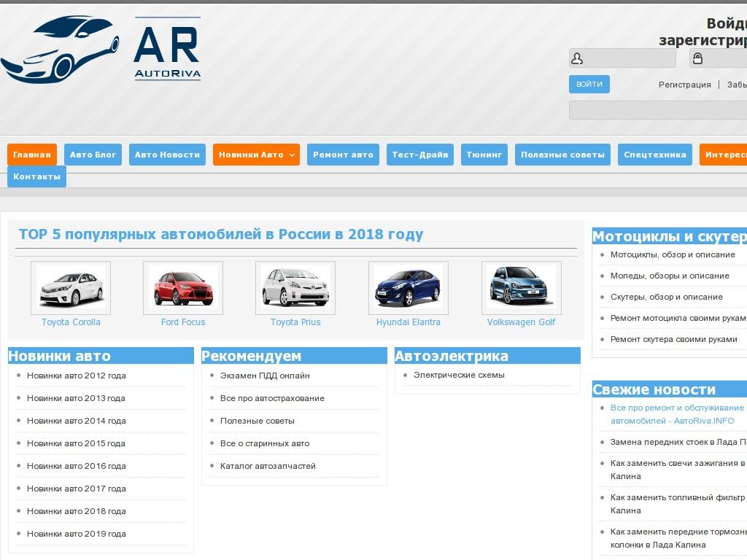Open Hyundai Elantra car thumbnail
747x560 pixels.
[x=409, y=287]
